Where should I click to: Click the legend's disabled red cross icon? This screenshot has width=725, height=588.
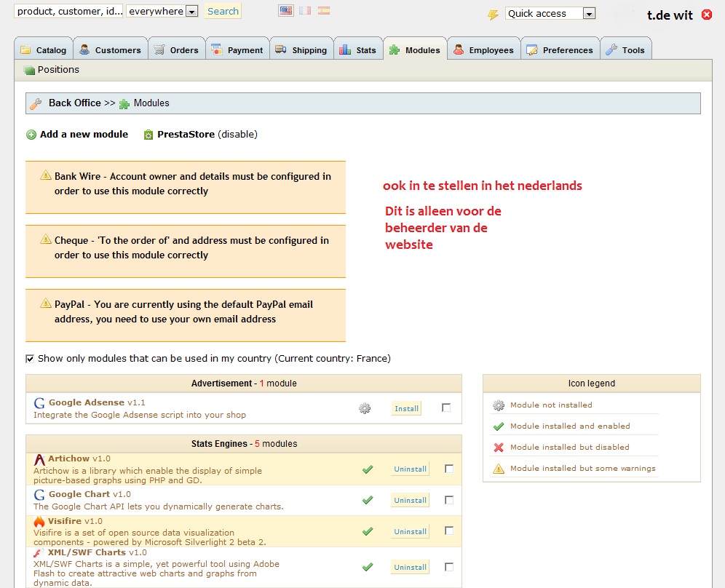[499, 447]
